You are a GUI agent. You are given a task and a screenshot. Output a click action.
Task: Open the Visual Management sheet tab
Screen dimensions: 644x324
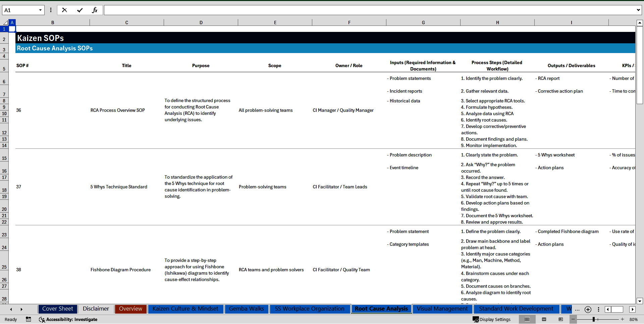[442, 309]
